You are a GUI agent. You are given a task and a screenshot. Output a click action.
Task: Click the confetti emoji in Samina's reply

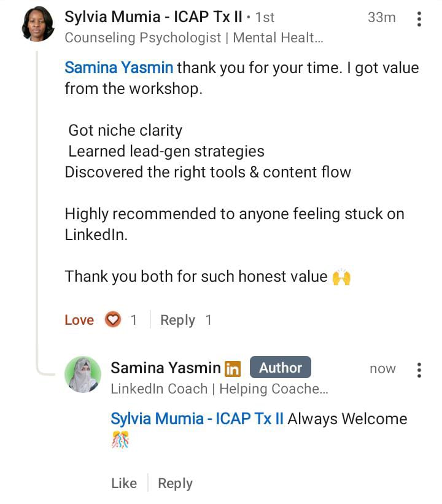coord(120,440)
